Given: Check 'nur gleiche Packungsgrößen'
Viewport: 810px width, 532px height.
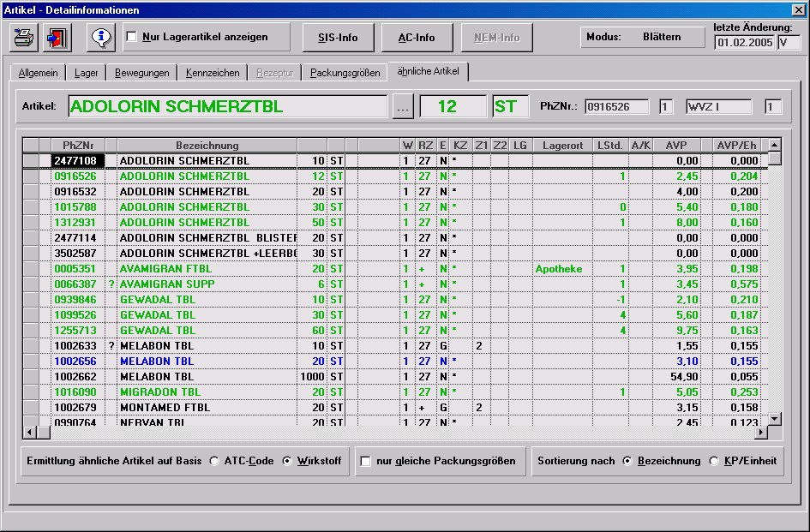Looking at the screenshot, I should (x=365, y=462).
